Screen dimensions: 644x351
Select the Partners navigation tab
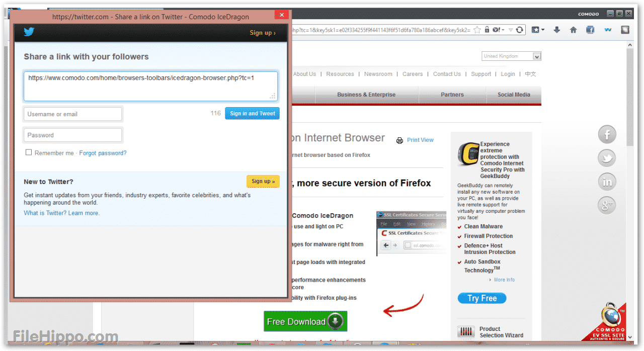[452, 95]
